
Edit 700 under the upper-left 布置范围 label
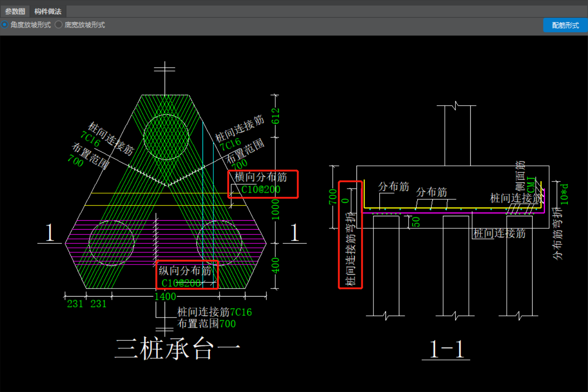[75, 161]
